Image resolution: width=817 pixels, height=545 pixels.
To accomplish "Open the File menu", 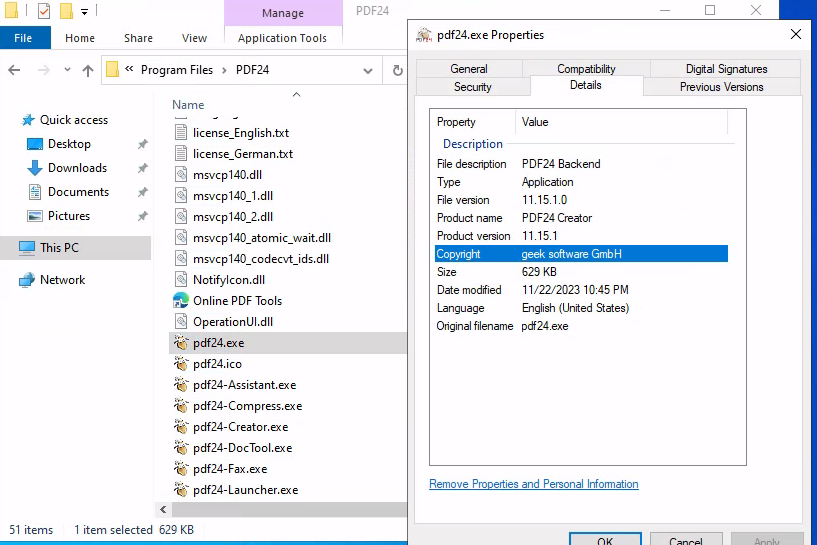I will (23, 38).
